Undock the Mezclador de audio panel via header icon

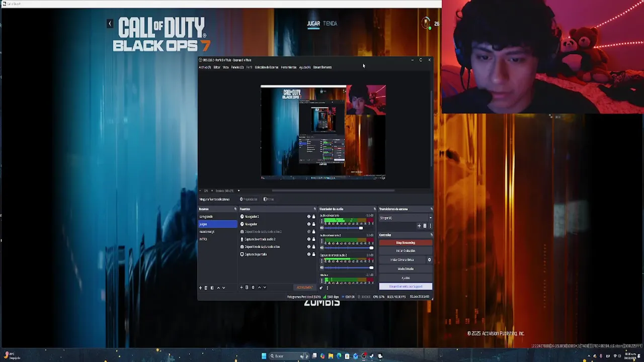coord(374,209)
